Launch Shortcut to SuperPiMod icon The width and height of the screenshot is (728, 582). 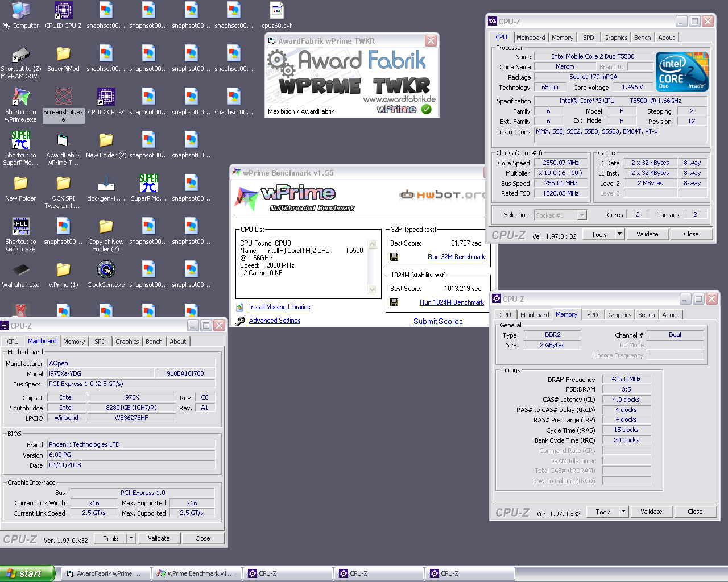click(x=20, y=149)
